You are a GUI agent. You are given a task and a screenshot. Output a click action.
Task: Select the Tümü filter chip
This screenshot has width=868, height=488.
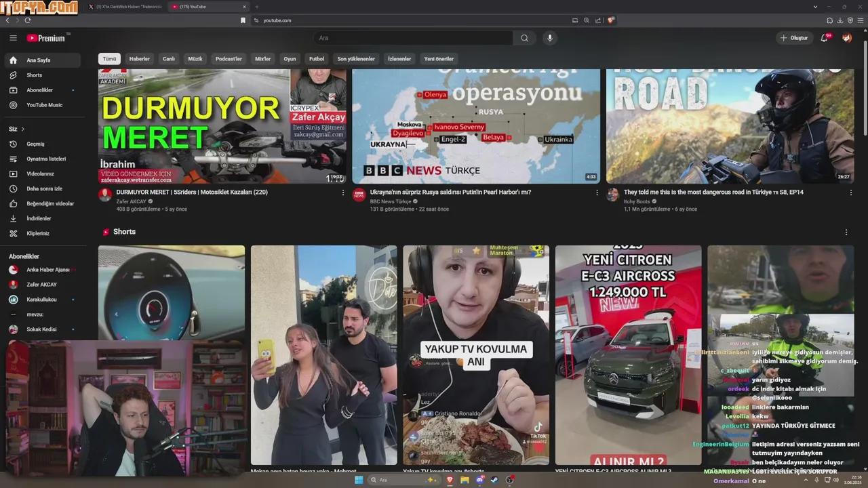109,59
